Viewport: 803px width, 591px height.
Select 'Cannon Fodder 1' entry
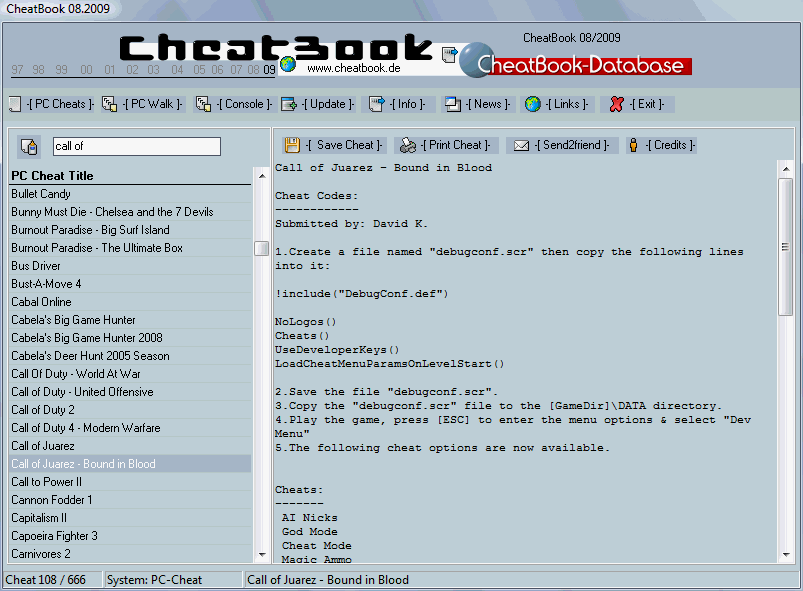coord(131,500)
